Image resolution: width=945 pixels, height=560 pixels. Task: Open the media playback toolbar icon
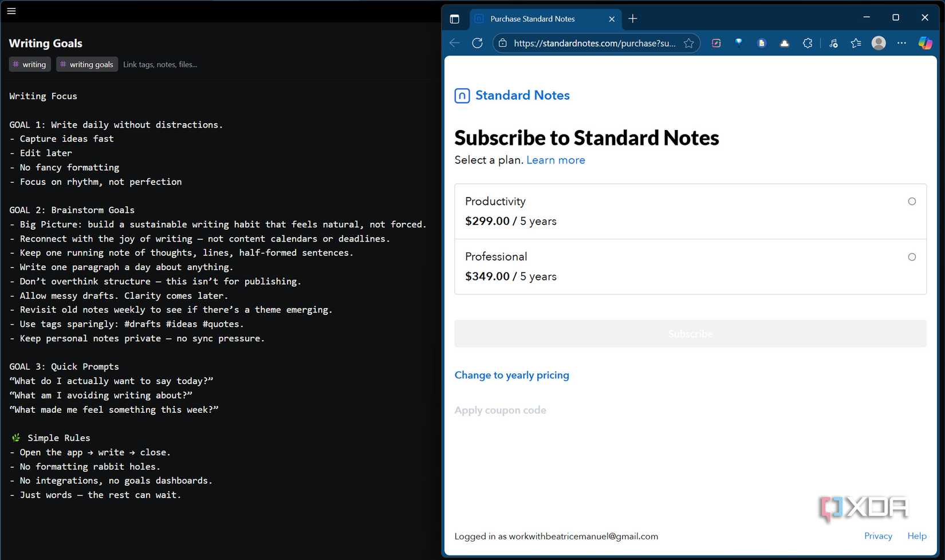pyautogui.click(x=833, y=43)
